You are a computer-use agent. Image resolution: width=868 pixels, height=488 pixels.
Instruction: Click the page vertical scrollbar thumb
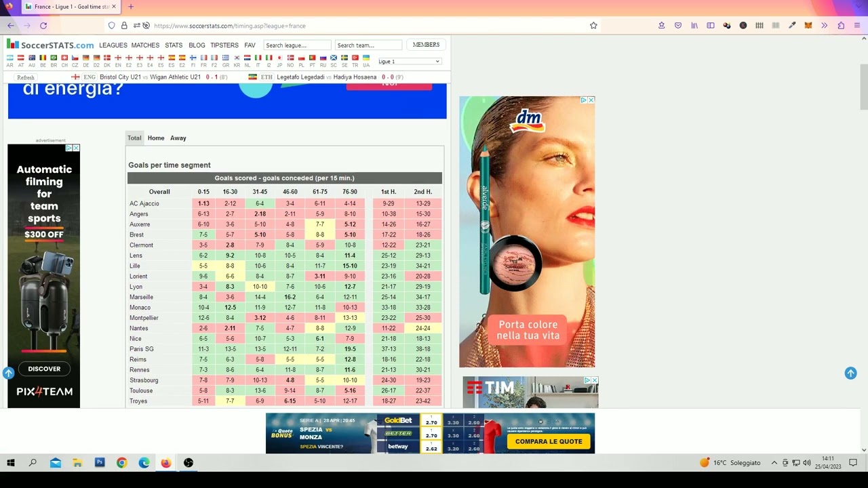pyautogui.click(x=863, y=87)
